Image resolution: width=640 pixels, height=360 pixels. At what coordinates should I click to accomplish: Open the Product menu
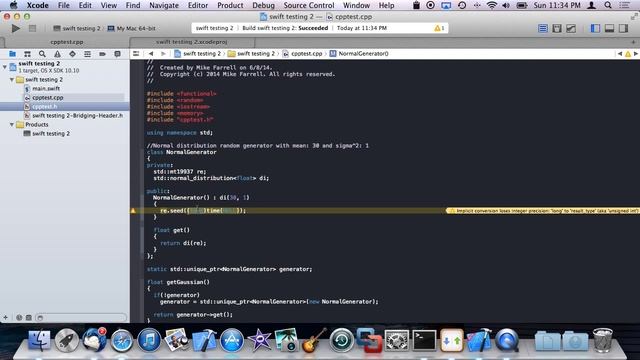[230, 5]
